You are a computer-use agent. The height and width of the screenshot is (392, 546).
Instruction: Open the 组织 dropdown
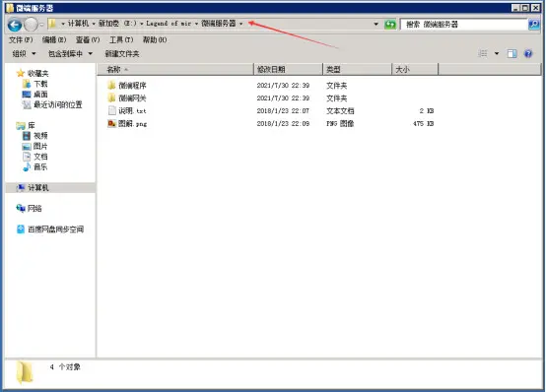pos(24,53)
